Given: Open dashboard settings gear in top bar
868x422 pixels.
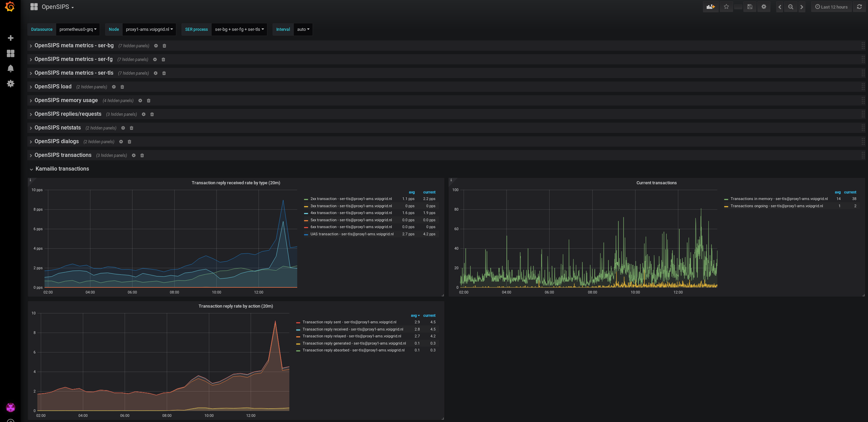Looking at the screenshot, I should tap(764, 7).
